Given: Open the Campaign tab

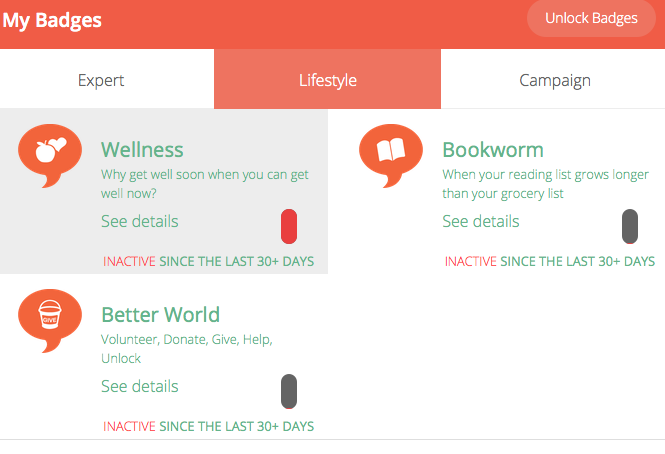Looking at the screenshot, I should [553, 79].
